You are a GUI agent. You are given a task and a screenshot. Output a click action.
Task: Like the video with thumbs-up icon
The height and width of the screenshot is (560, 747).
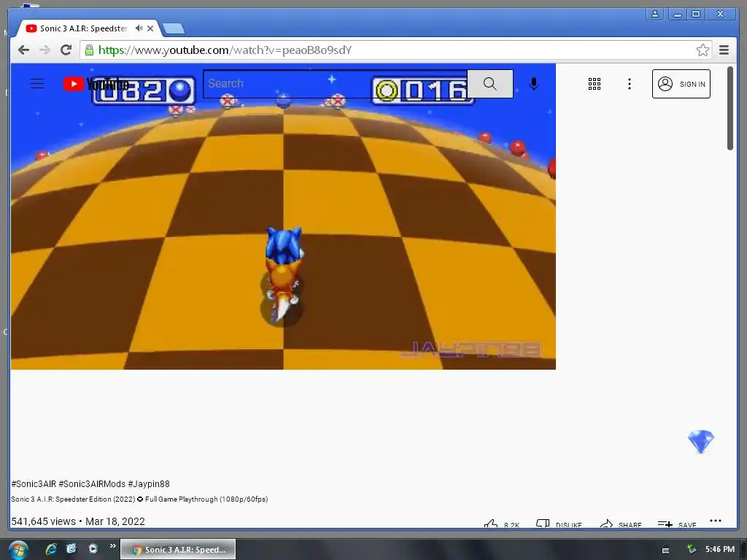tap(491, 524)
